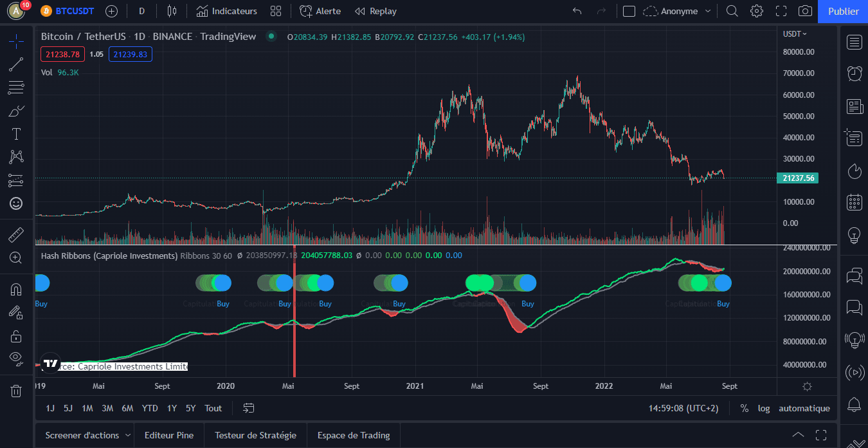The width and height of the screenshot is (868, 448).
Task: Click the blue Publier button
Action: tap(843, 11)
